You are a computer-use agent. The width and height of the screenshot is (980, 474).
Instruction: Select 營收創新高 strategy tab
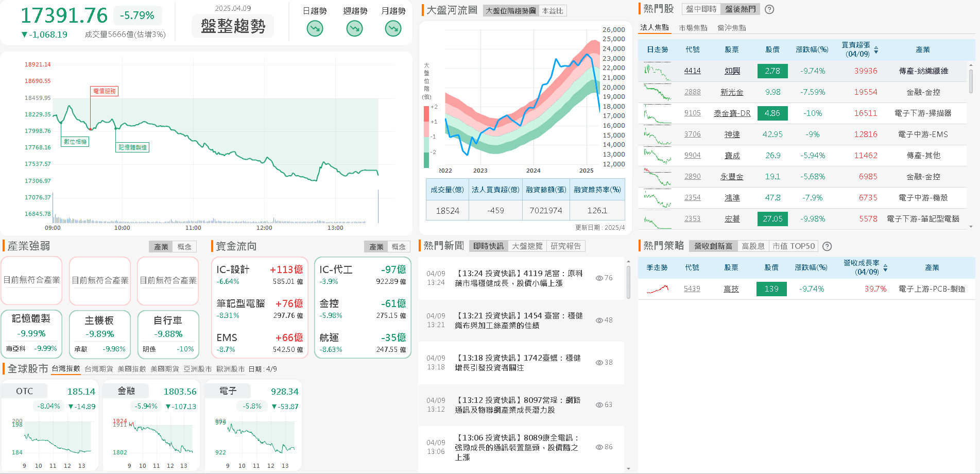click(713, 246)
